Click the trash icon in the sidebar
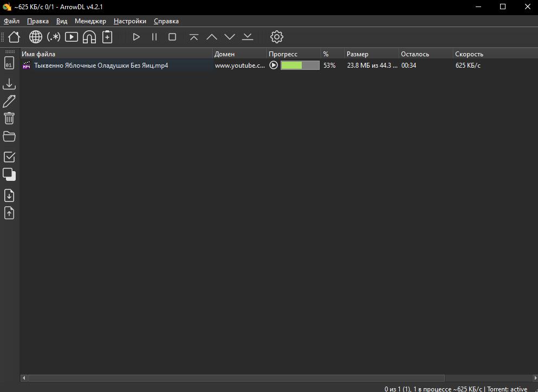 [9, 119]
